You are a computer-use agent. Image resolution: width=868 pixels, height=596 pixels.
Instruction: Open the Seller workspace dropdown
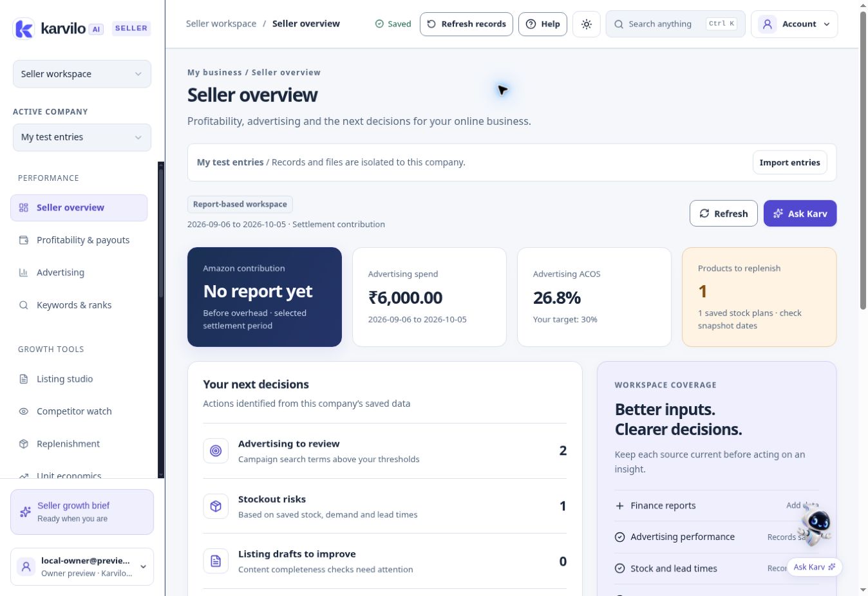pyautogui.click(x=82, y=74)
